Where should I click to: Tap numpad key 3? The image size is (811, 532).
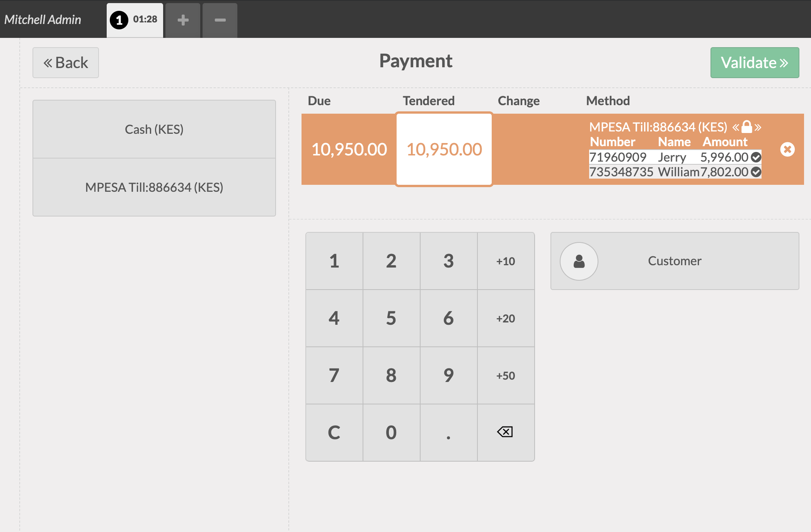tap(448, 261)
